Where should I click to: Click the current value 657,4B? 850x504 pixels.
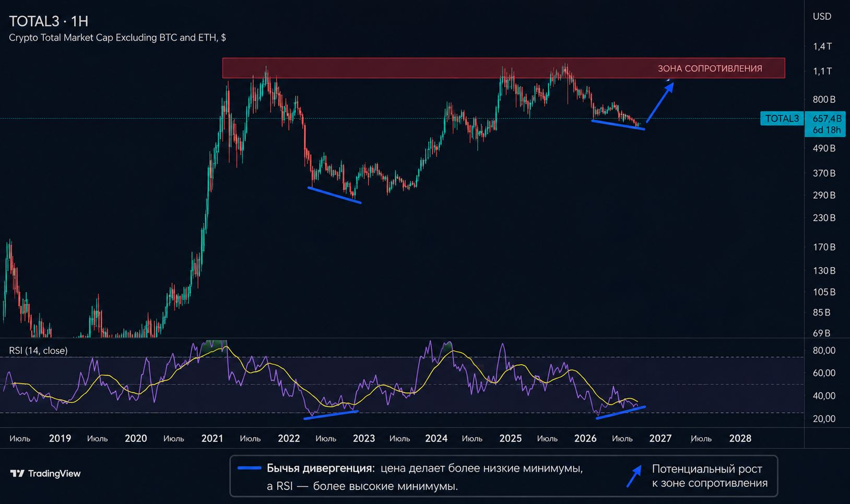(827, 118)
